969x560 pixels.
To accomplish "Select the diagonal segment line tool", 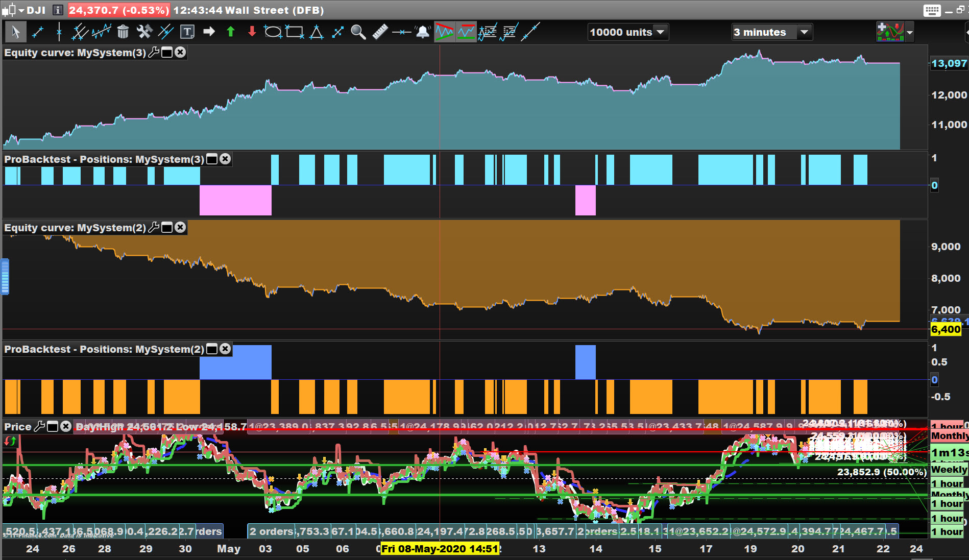I will point(530,32).
